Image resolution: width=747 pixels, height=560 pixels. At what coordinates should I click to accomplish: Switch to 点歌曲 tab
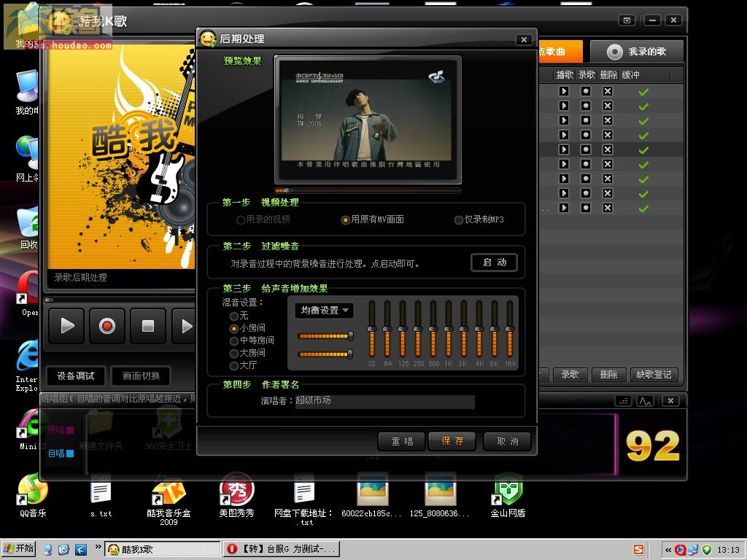(x=560, y=52)
